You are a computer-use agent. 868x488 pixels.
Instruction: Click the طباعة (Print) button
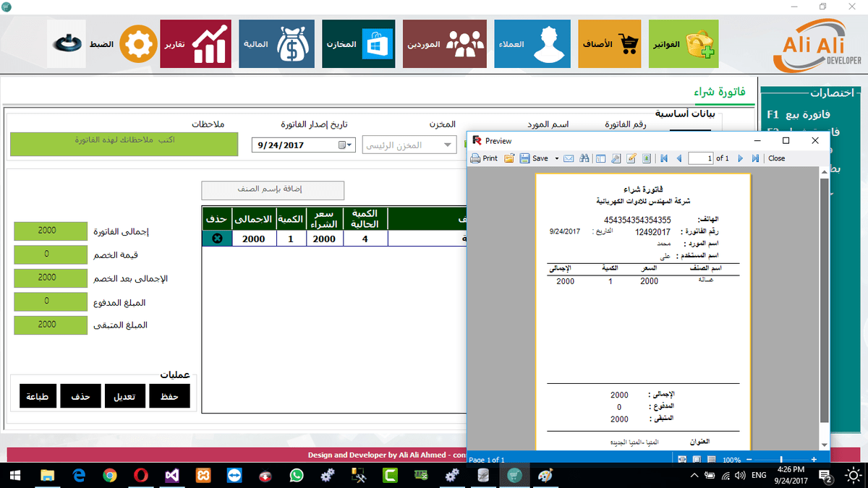point(37,395)
